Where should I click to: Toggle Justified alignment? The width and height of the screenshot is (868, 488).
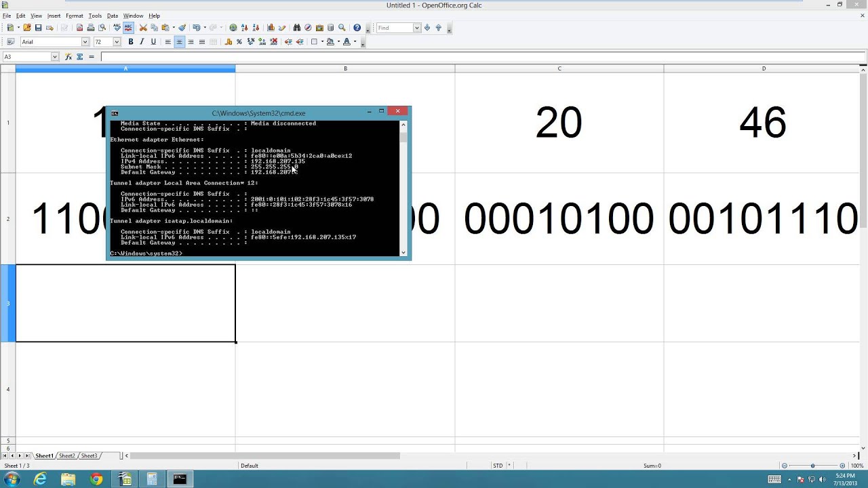click(201, 42)
